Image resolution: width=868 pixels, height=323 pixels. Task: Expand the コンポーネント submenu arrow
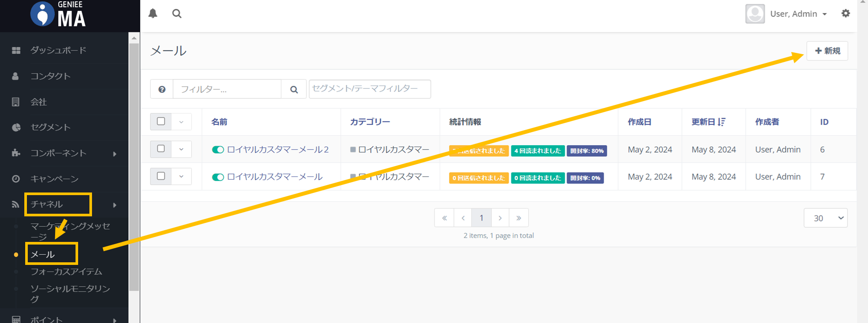click(115, 153)
